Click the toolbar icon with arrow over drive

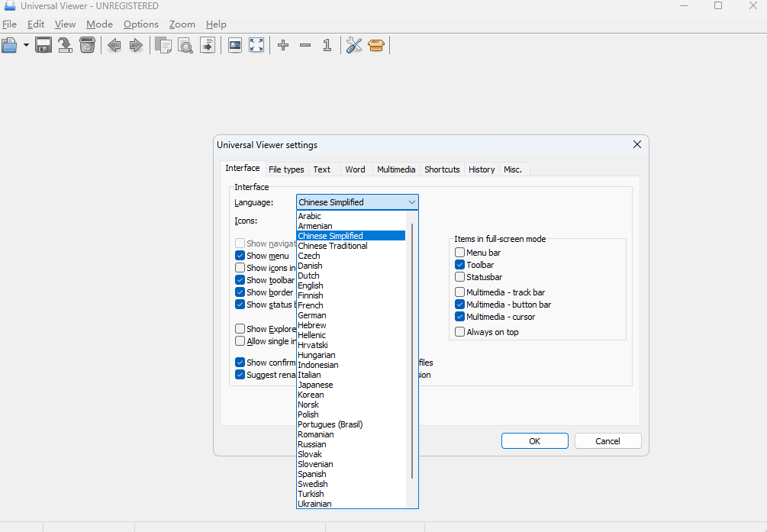tap(65, 46)
